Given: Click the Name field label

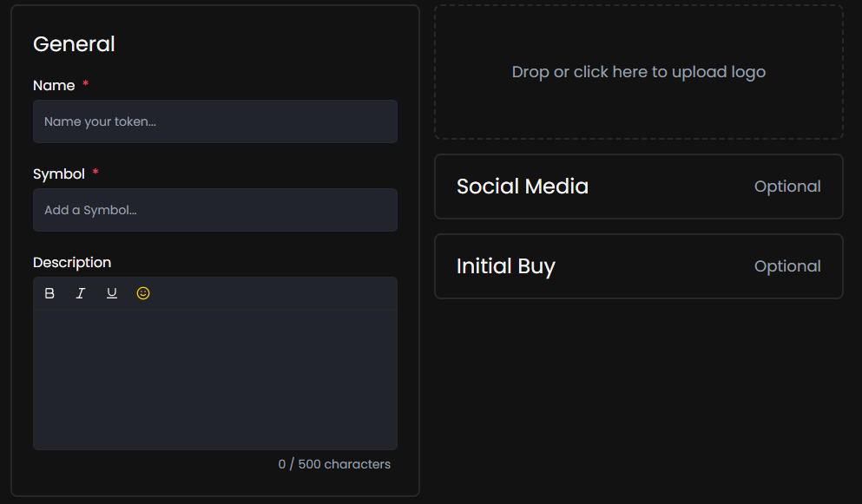Looking at the screenshot, I should (x=54, y=86).
